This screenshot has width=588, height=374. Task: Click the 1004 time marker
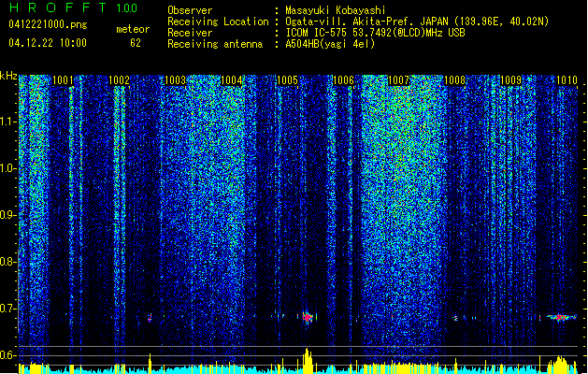[232, 79]
